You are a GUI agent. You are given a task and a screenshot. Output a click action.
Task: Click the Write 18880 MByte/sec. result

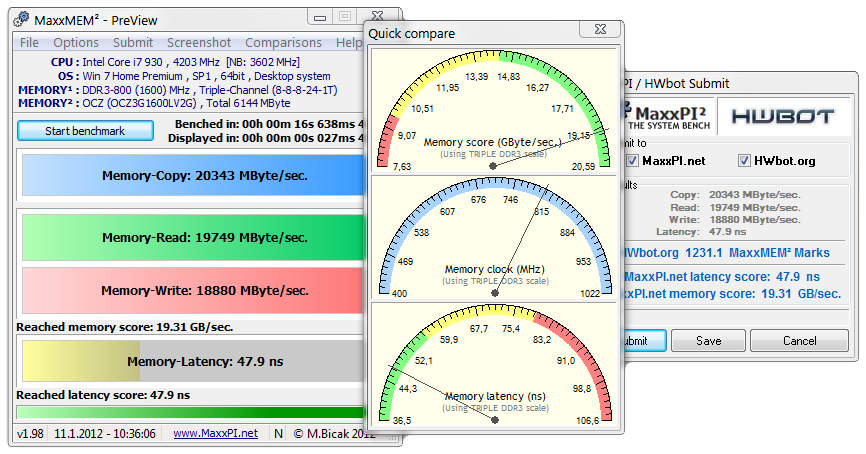point(734,219)
